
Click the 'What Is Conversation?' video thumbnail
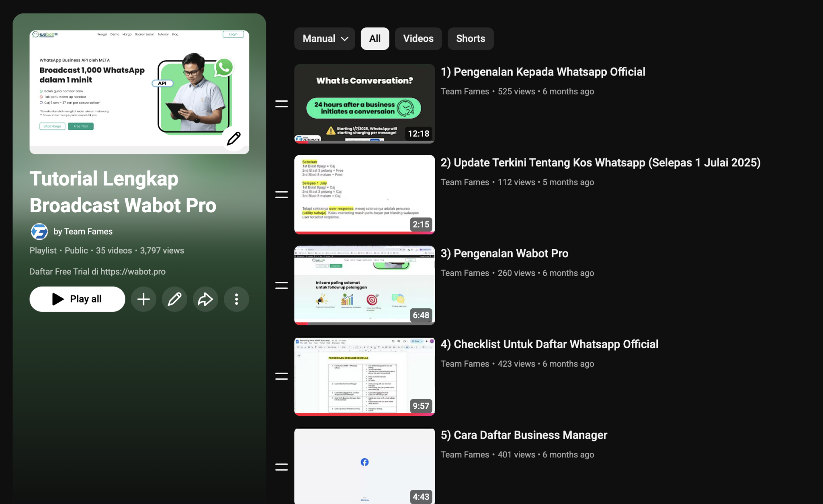click(x=364, y=104)
